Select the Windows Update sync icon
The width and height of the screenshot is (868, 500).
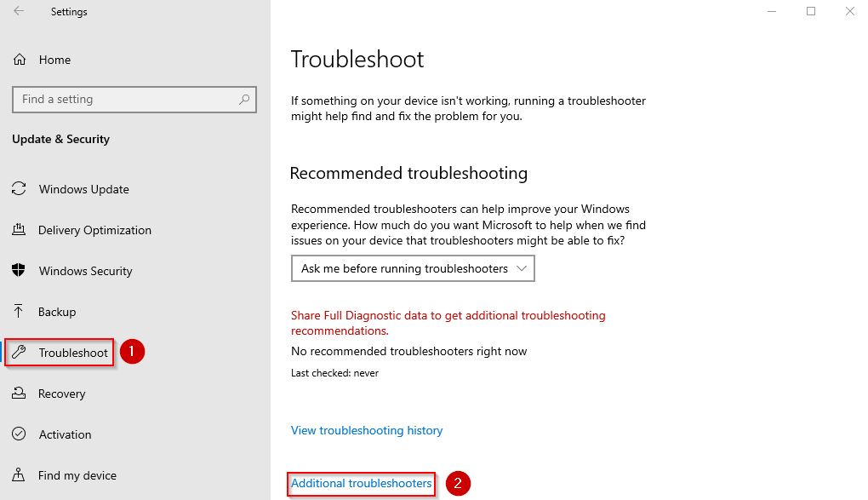[19, 189]
